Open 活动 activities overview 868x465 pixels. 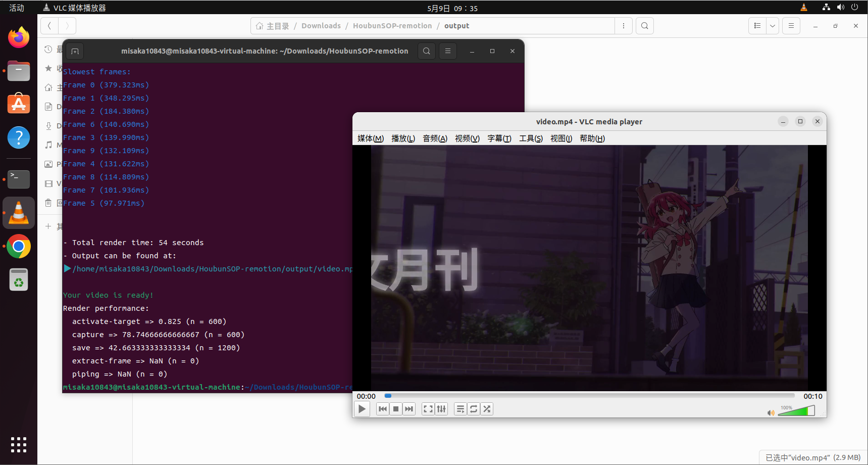click(x=17, y=8)
